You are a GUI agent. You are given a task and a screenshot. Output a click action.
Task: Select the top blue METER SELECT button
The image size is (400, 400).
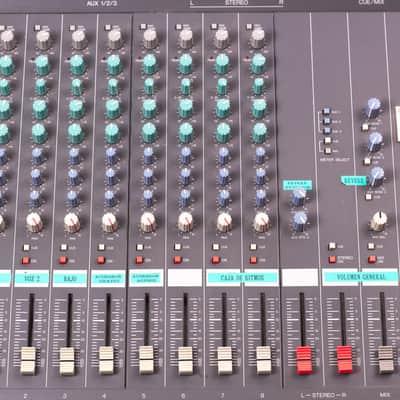pyautogui.click(x=326, y=112)
